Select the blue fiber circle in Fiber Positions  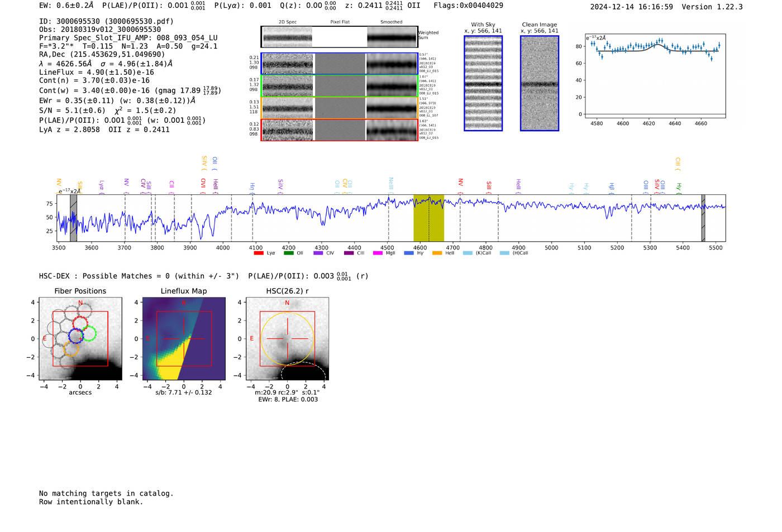coord(75,336)
